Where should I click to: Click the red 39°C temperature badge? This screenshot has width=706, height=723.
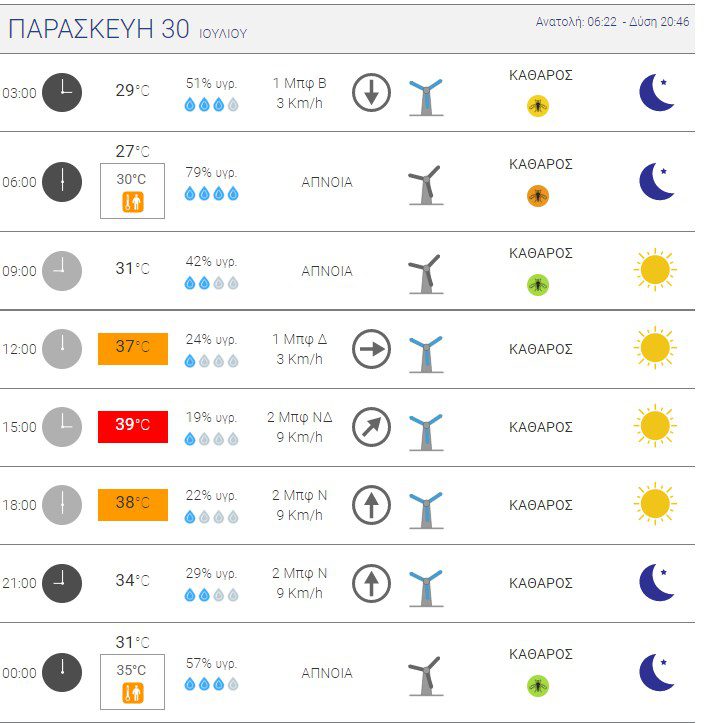(x=133, y=427)
